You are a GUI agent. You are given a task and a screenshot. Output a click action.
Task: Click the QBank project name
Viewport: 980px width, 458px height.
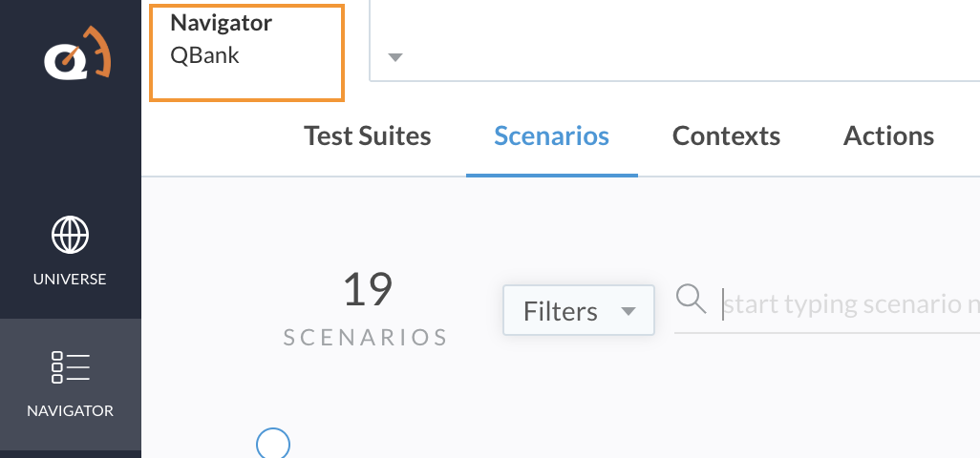pyautogui.click(x=205, y=55)
